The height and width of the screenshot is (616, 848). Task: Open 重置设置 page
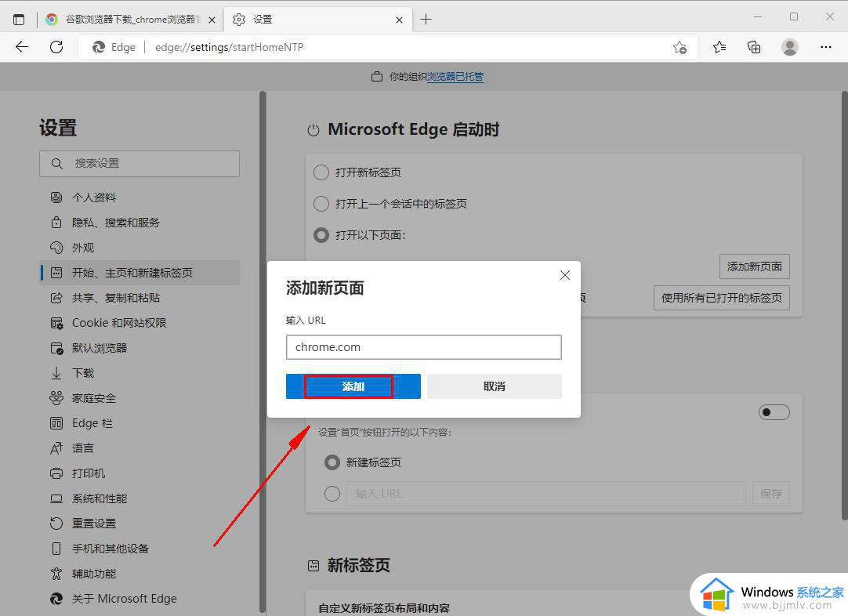coord(140,523)
